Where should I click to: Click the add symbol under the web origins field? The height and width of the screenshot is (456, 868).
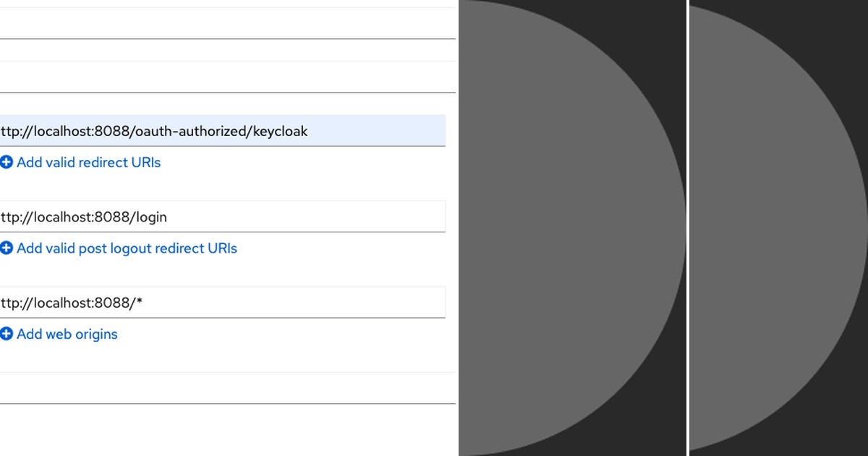pyautogui.click(x=7, y=334)
